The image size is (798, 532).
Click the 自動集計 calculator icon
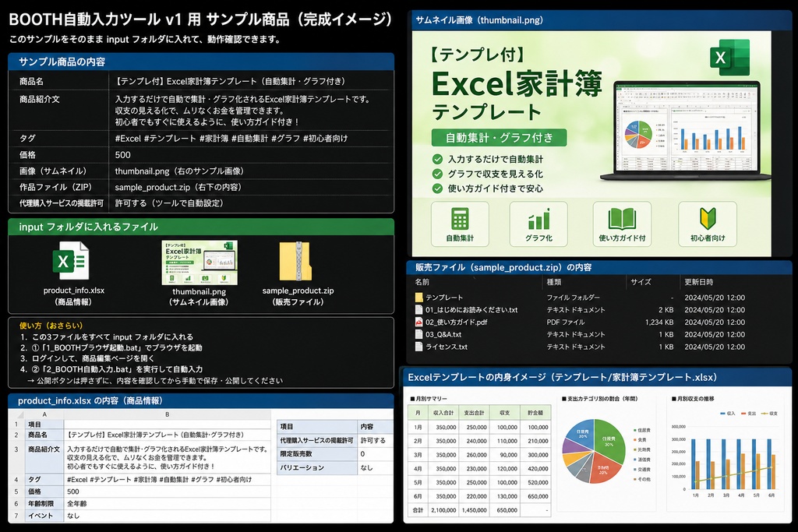pos(460,219)
